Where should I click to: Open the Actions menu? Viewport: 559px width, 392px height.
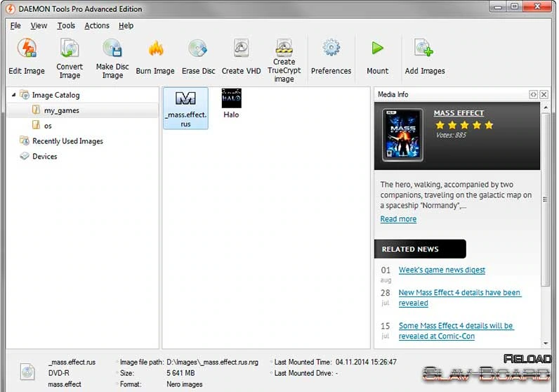pyautogui.click(x=97, y=26)
